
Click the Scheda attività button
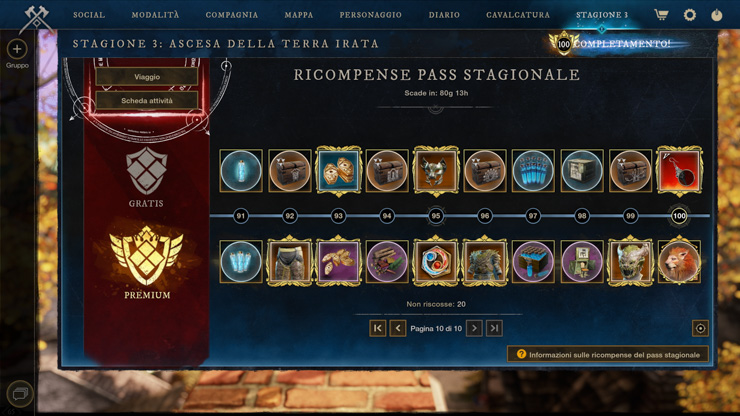click(x=147, y=101)
